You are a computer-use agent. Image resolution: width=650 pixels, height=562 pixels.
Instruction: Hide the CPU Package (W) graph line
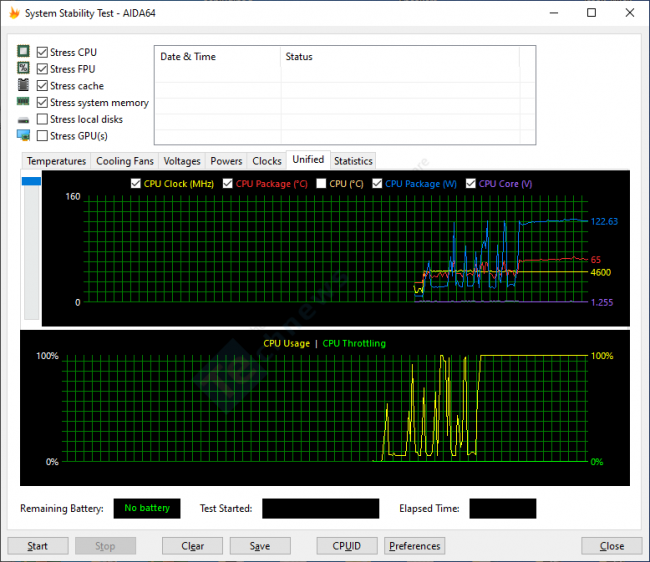[x=377, y=183]
